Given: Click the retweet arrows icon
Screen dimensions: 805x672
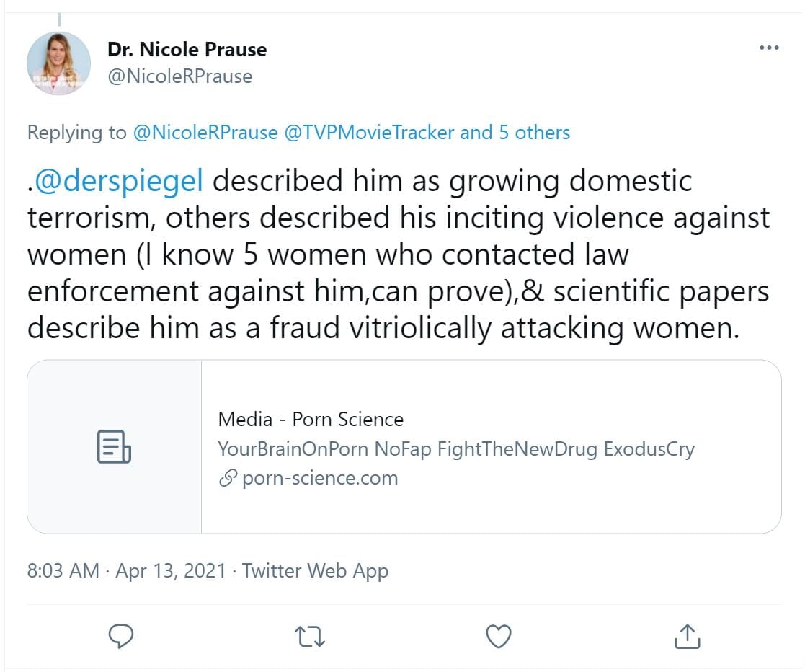Looking at the screenshot, I should coord(310,635).
